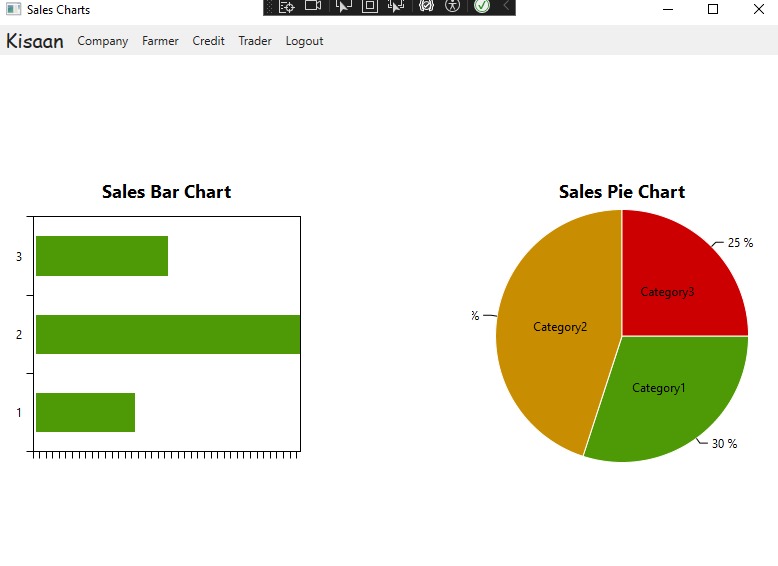This screenshot has height=566, width=778.
Task: Click the green Hot Reload checkmark
Action: [x=482, y=6]
